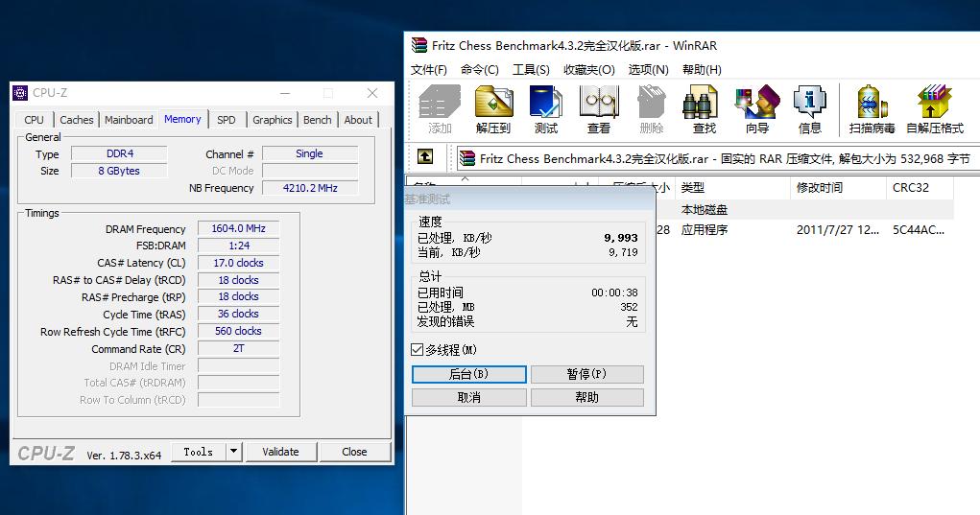This screenshot has width=980, height=515.
Task: Open the Help (帮助) menu
Action: [x=702, y=69]
